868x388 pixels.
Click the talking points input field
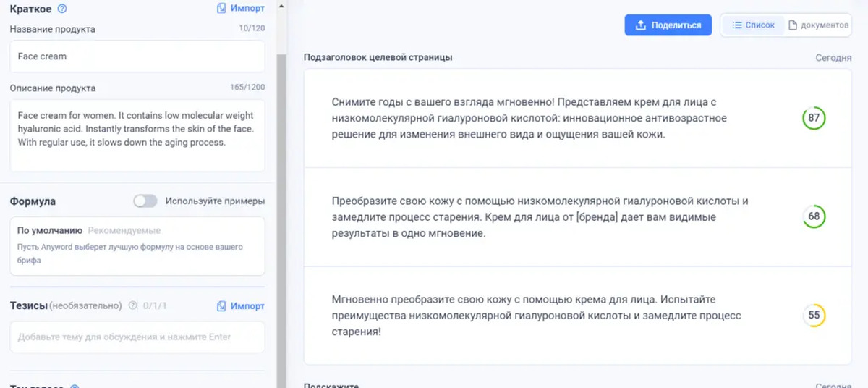point(137,337)
